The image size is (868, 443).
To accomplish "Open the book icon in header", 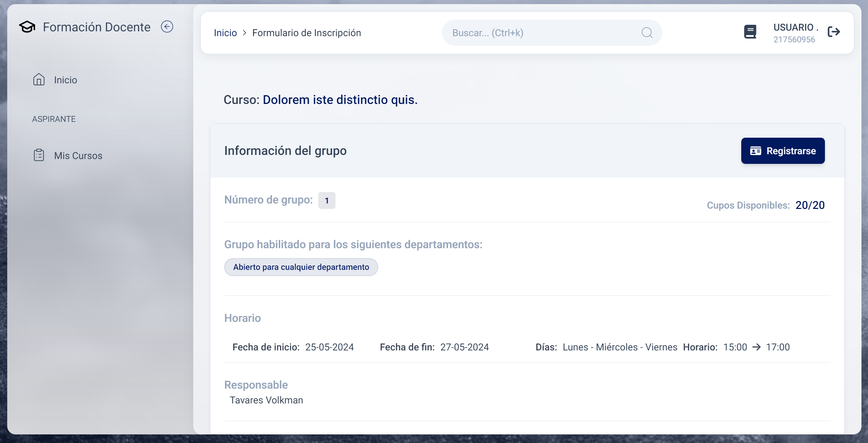I will click(x=750, y=32).
